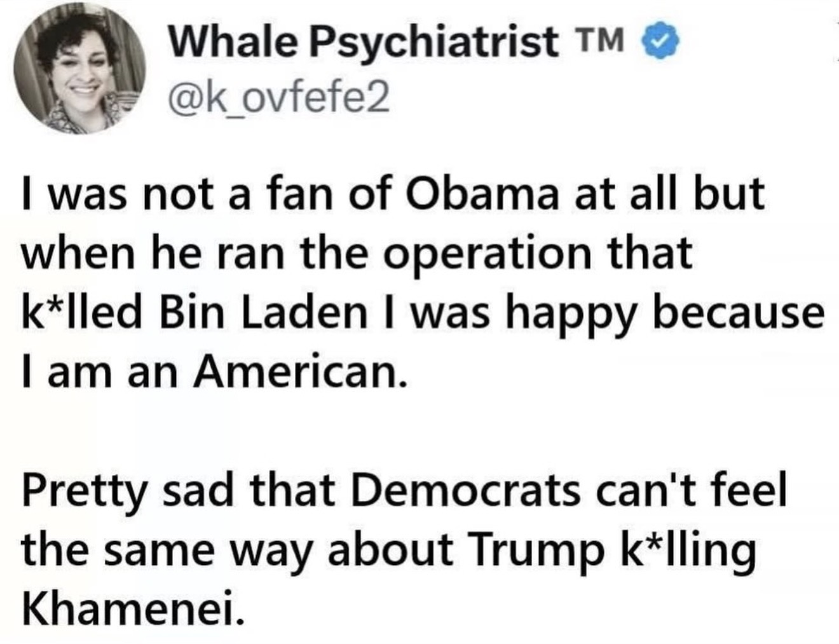This screenshot has height=644, width=839.
Task: Click the word American in the tweet
Action: 299,373
